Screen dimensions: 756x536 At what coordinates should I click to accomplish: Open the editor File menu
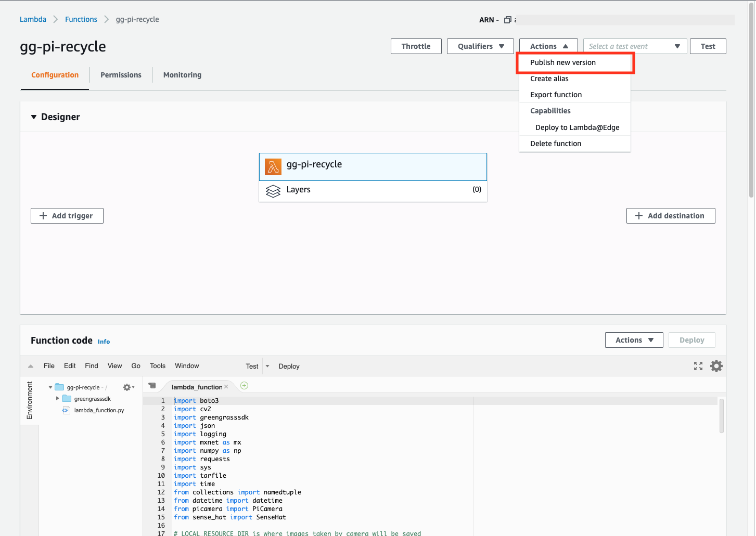coord(49,366)
